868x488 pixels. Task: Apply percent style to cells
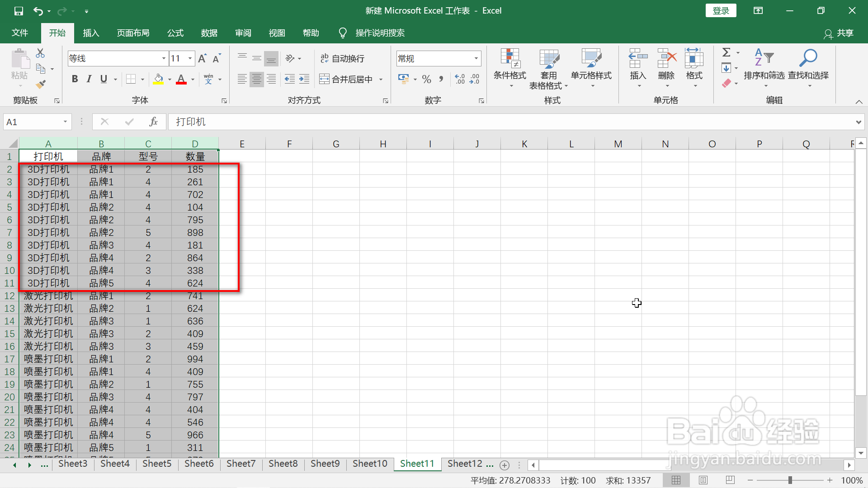[x=426, y=79]
